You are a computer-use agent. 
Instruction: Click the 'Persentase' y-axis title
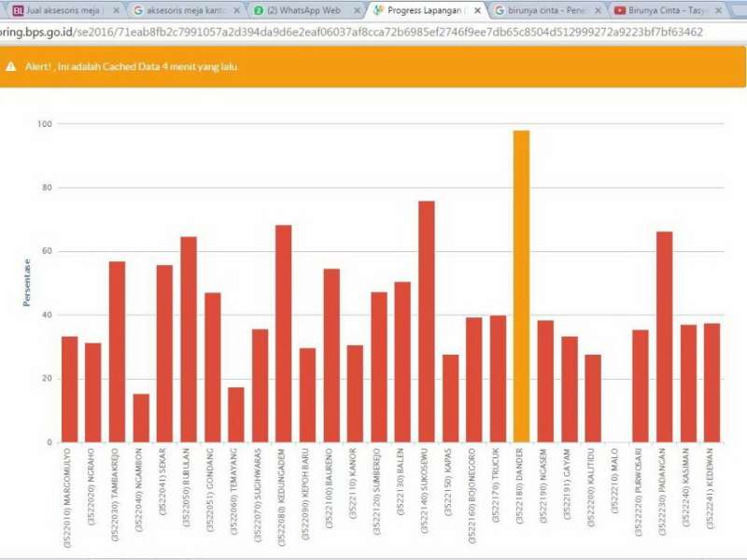point(27,283)
